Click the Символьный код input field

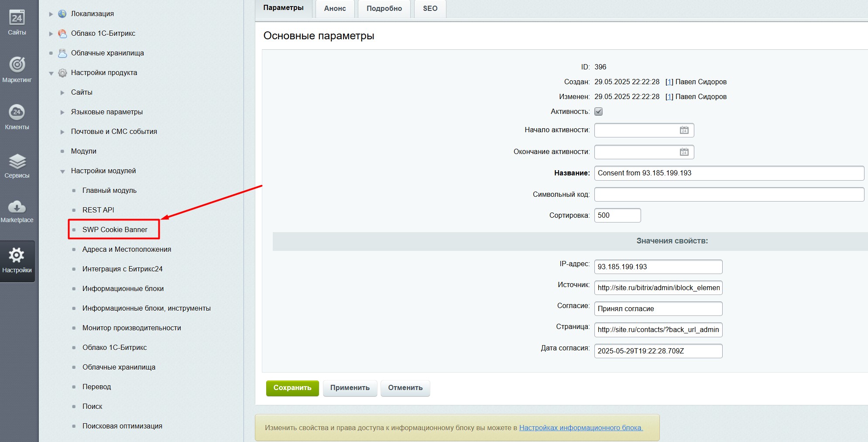[x=729, y=195]
